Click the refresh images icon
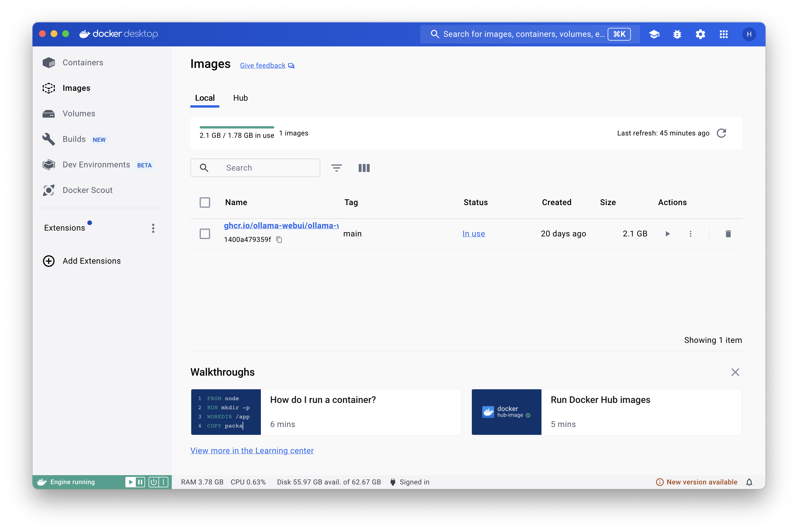The width and height of the screenshot is (798, 532). pos(721,133)
